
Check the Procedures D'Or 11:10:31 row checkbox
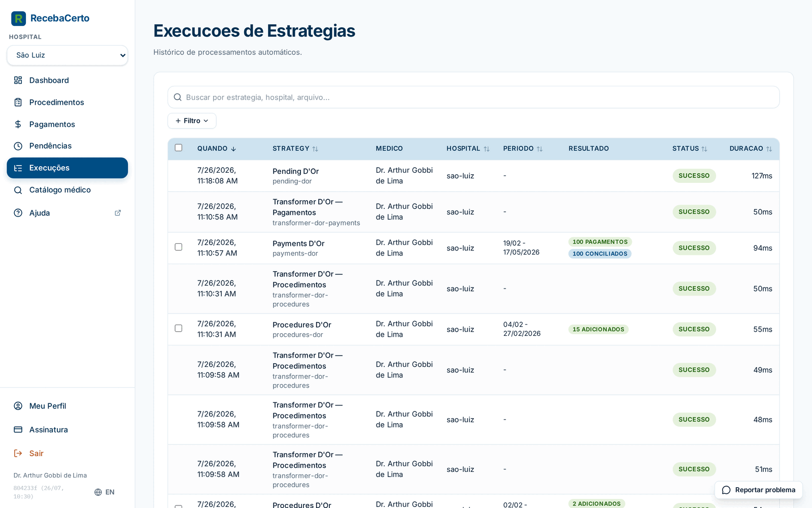179,328
